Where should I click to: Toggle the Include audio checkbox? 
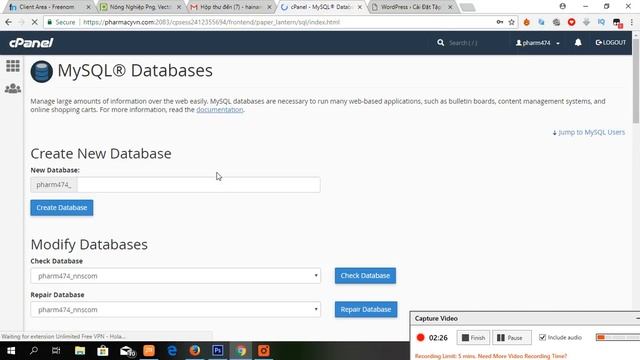click(x=542, y=337)
